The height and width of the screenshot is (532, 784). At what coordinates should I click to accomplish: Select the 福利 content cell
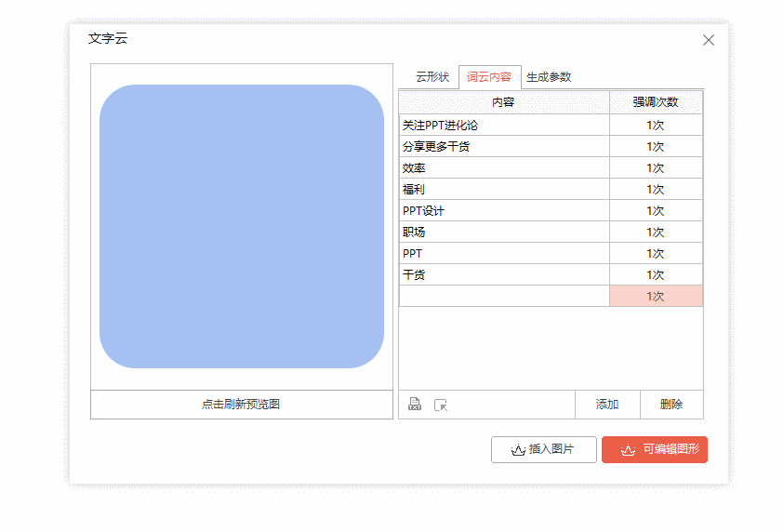tap(504, 190)
